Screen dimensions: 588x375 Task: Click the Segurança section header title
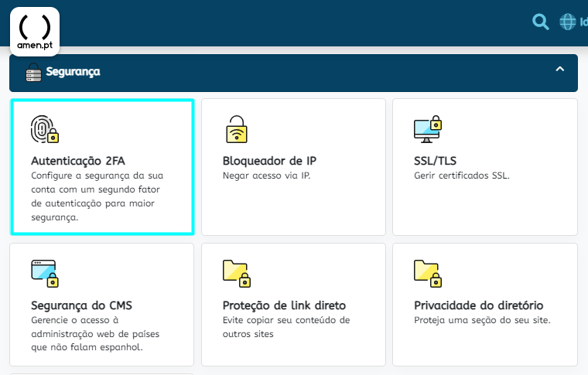pos(73,72)
